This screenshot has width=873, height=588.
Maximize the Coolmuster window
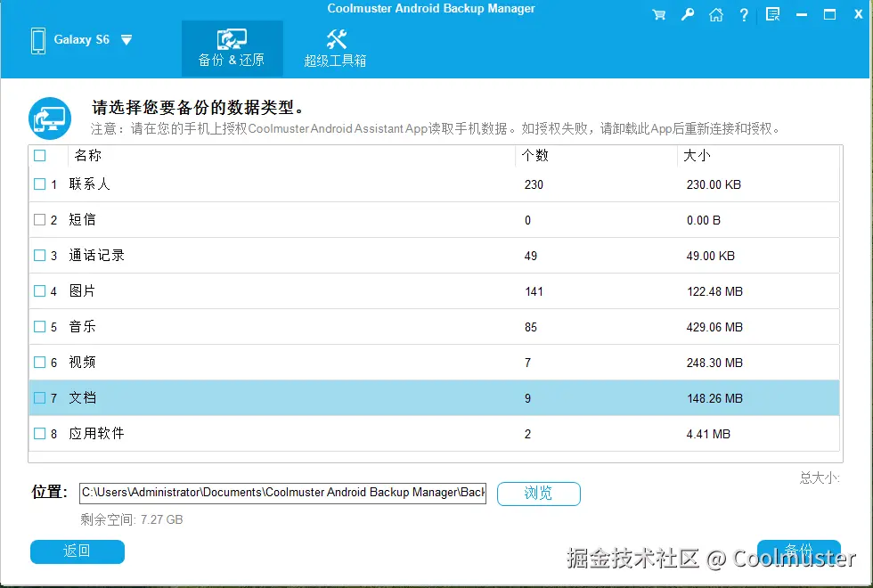click(829, 14)
